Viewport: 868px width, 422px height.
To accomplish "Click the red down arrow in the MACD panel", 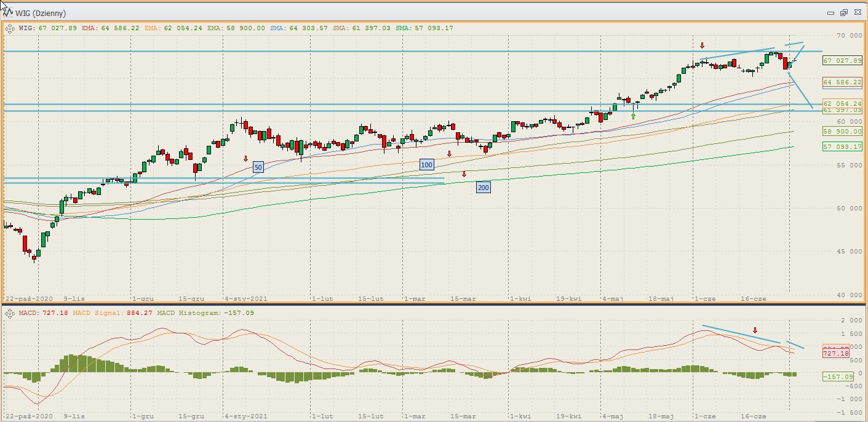I will pos(755,330).
